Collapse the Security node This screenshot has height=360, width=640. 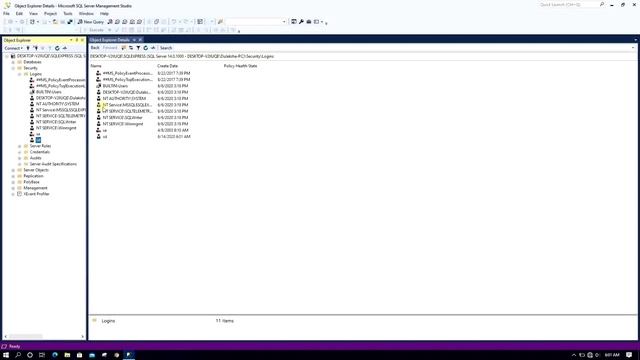click(x=13, y=68)
